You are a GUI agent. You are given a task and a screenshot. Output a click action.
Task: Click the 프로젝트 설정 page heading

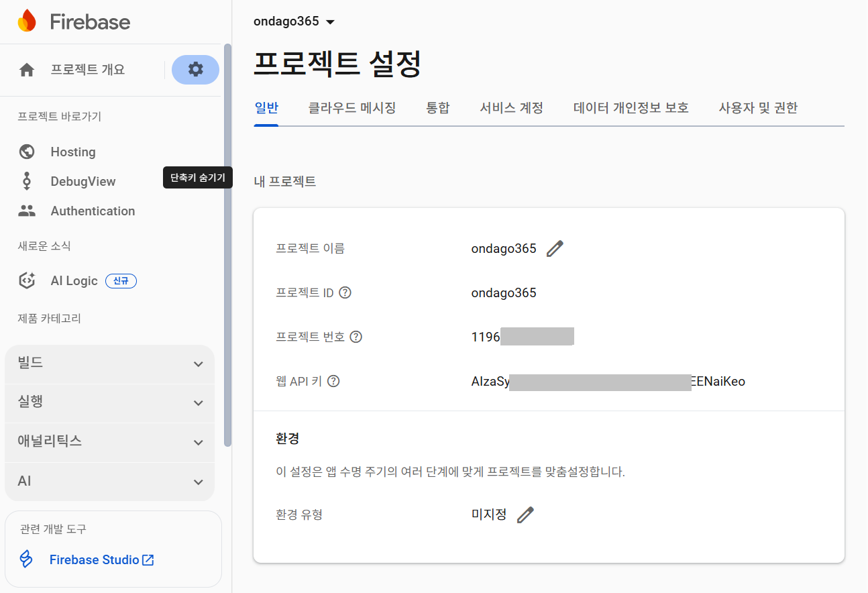pyautogui.click(x=337, y=64)
